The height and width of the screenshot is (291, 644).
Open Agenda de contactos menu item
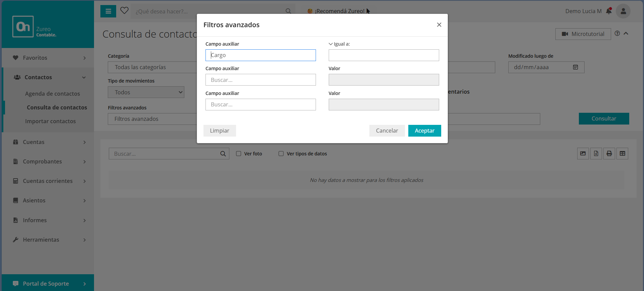click(x=52, y=94)
